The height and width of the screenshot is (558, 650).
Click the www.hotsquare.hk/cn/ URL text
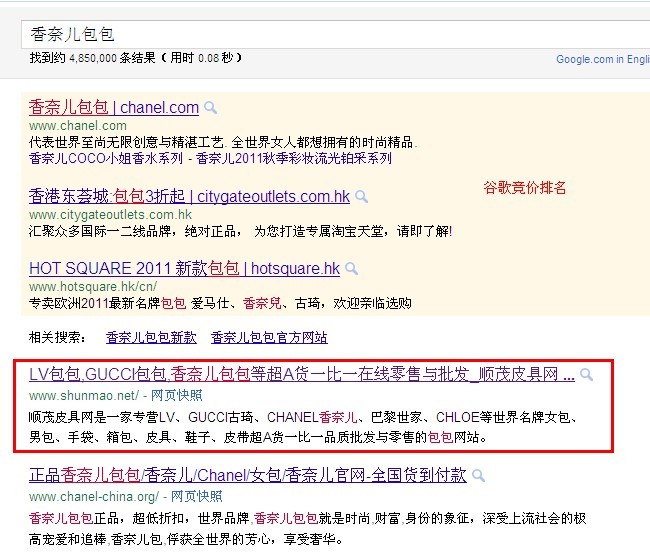coord(93,286)
